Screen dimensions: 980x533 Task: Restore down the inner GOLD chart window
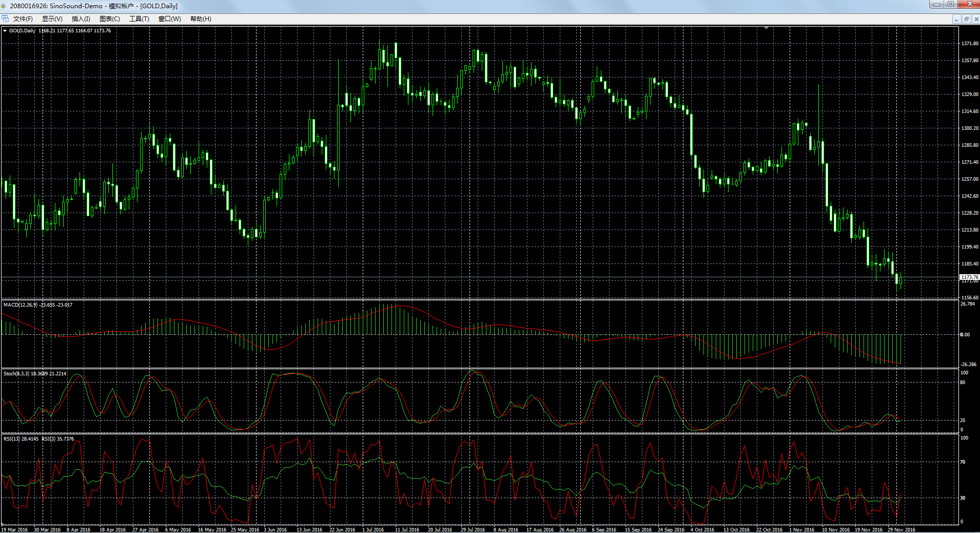tap(966, 19)
